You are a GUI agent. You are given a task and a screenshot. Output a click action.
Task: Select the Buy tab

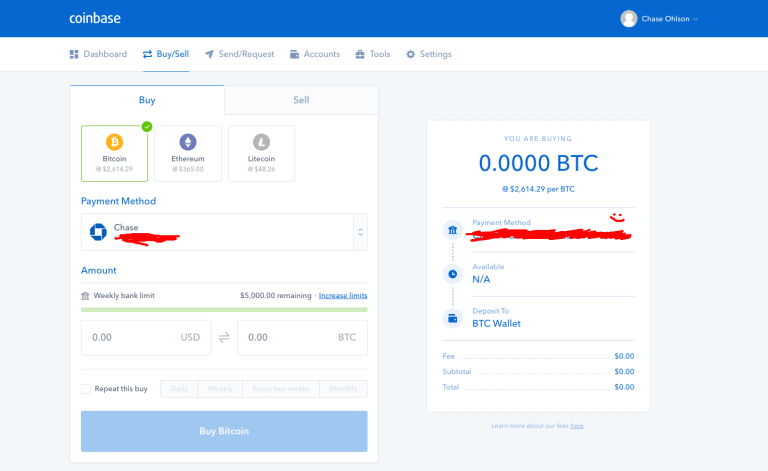(x=147, y=100)
